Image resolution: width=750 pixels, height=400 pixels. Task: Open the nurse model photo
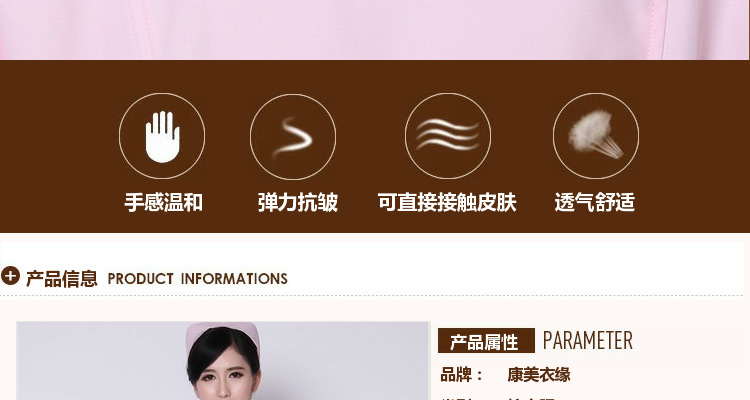tap(223, 361)
